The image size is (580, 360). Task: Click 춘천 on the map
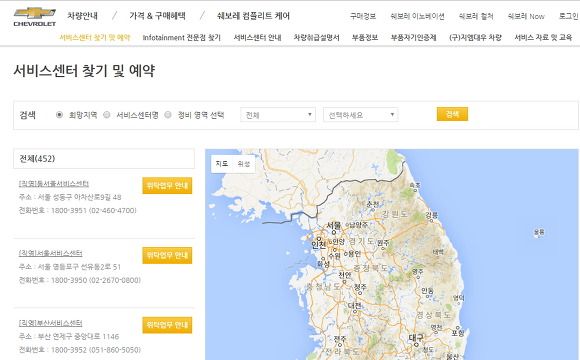[x=372, y=204]
